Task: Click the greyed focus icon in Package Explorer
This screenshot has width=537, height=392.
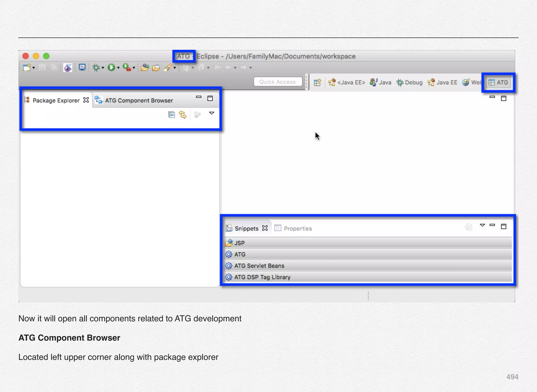Action: pos(197,115)
